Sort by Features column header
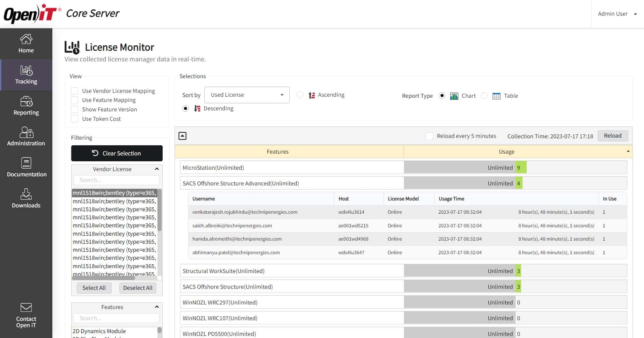 (x=289, y=152)
